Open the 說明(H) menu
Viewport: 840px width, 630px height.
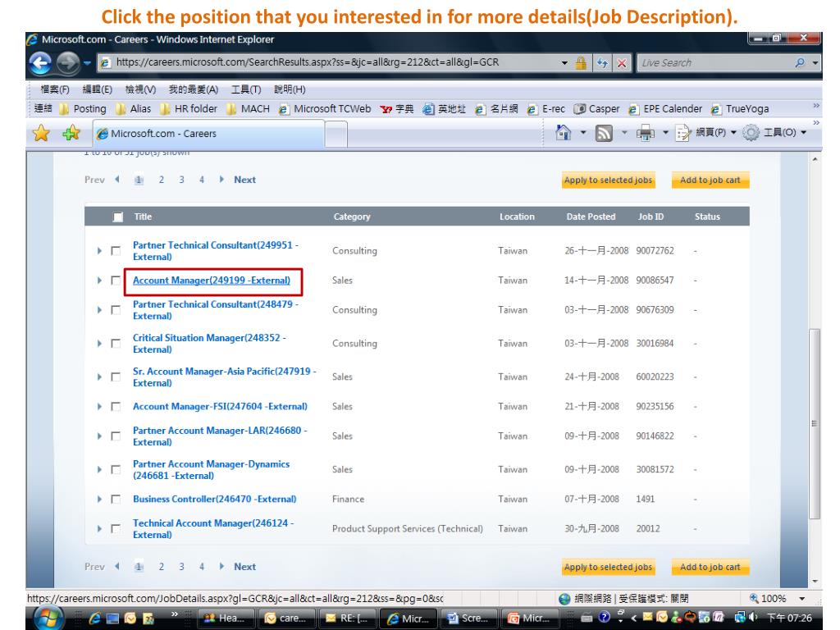[290, 89]
